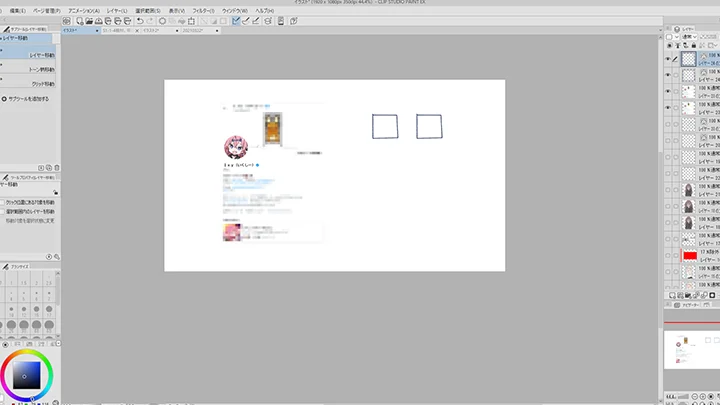Enable クリック位置にあるレイヤーを移動 checkbox
Screen dimensions: 720x405
coord(2,202)
